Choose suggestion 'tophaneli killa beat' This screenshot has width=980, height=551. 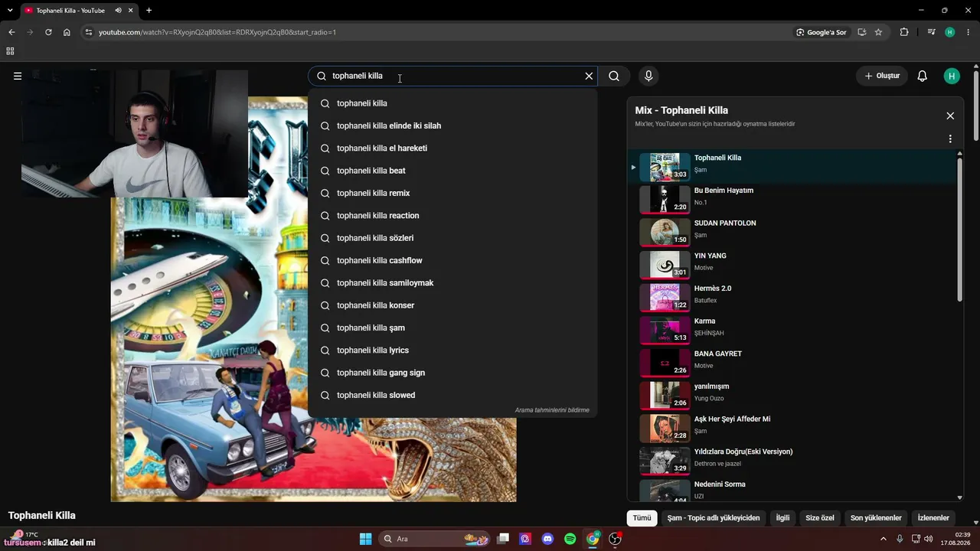pos(452,171)
